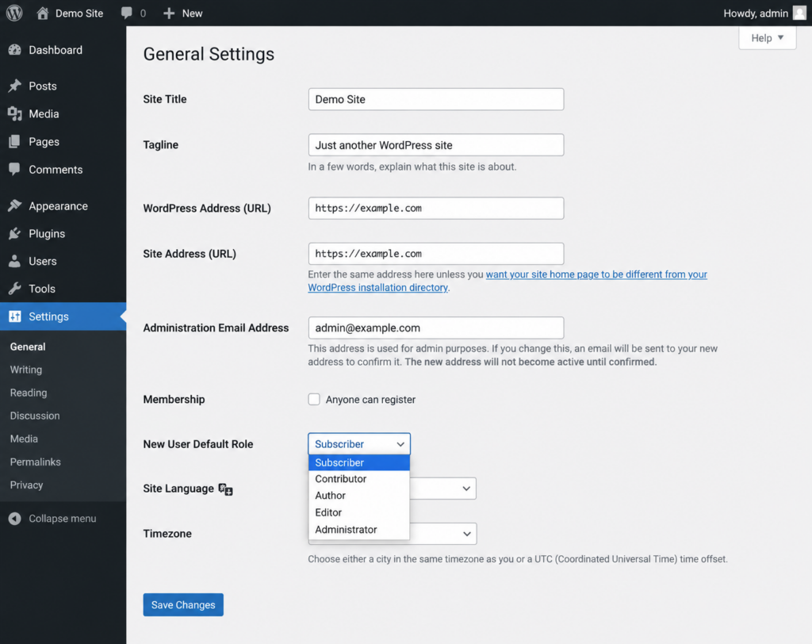Viewport: 812px width, 644px height.
Task: Click the Settings sliders icon
Action: click(14, 316)
